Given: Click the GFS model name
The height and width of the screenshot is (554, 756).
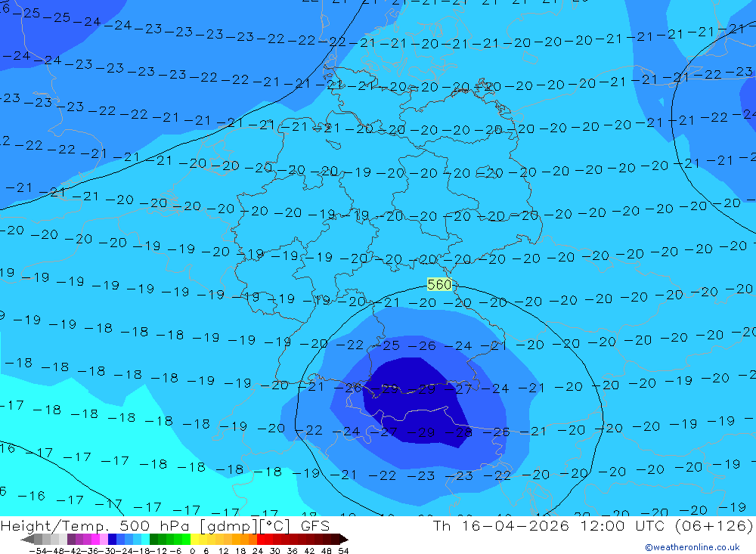Looking at the screenshot, I should coord(316,525).
